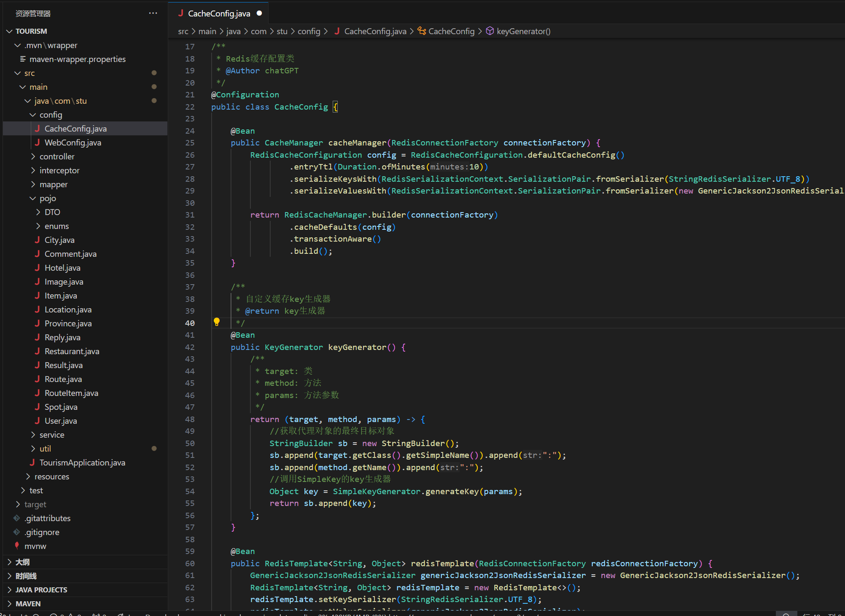
Task: Open TourismApplication.java file
Action: click(x=82, y=463)
